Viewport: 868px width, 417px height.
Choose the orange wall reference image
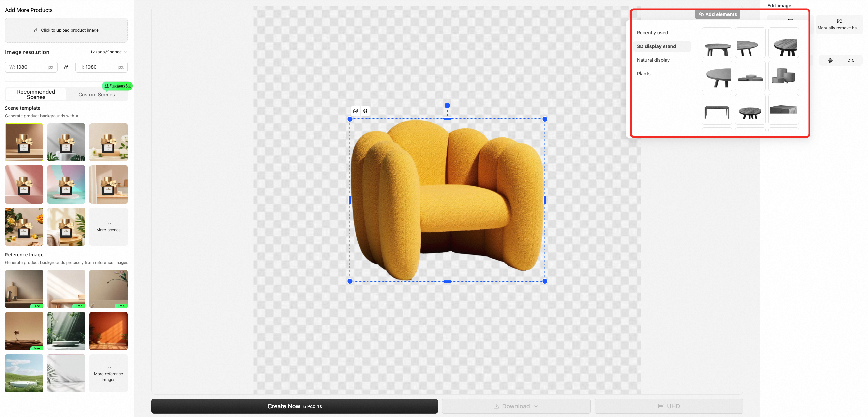pyautogui.click(x=109, y=331)
